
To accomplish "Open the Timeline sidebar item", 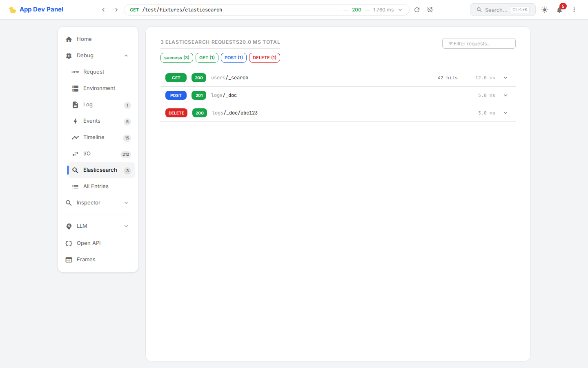I will [x=94, y=137].
